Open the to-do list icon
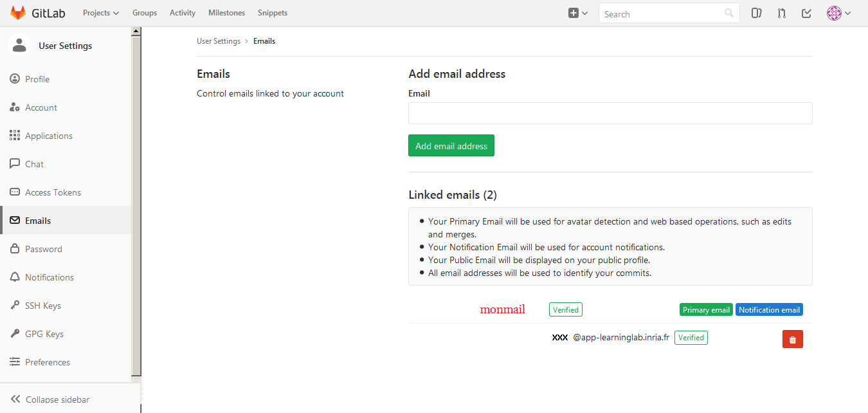Viewport: 868px width, 413px height. [806, 13]
